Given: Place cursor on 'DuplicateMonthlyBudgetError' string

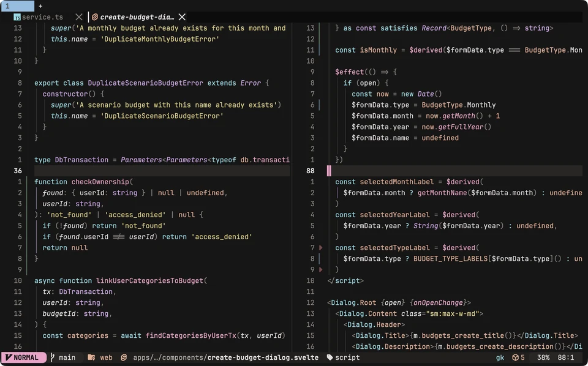Looking at the screenshot, I should coord(160,39).
